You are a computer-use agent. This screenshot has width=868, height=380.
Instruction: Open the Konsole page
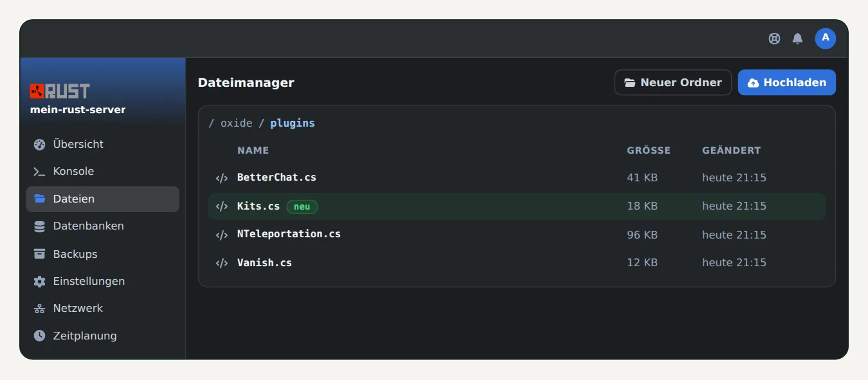point(102,172)
